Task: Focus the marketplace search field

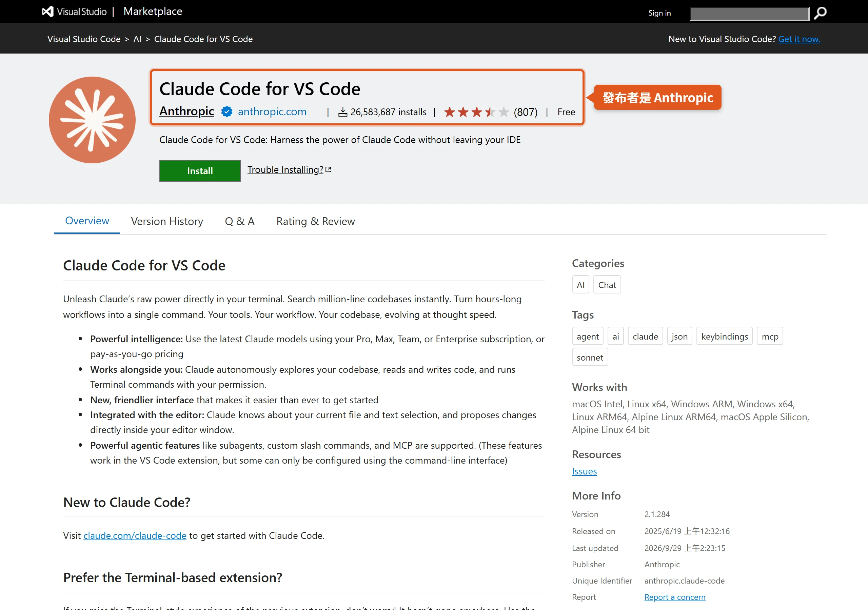Action: click(749, 14)
